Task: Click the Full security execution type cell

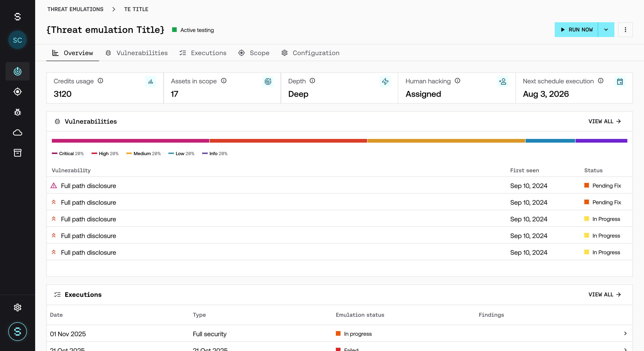Action: click(210, 334)
